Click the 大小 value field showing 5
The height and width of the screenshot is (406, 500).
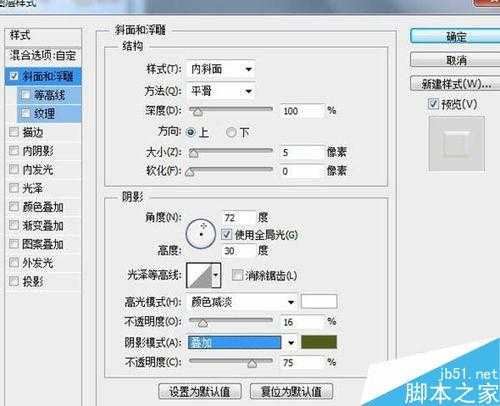[302, 153]
